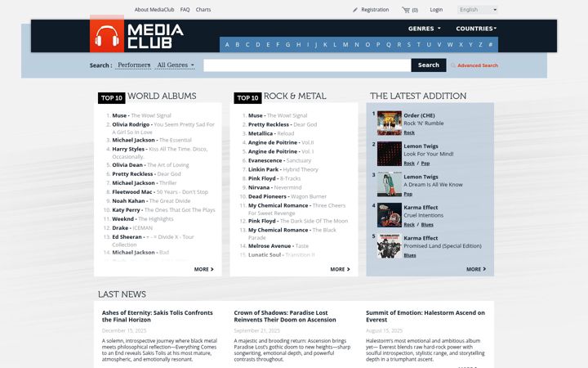Click MORE under Rock & Metal

tap(340, 269)
